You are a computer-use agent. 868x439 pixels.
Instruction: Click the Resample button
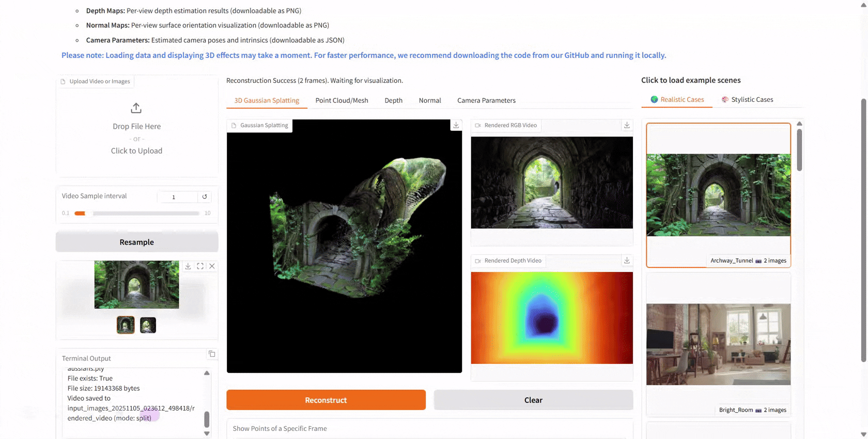point(137,242)
